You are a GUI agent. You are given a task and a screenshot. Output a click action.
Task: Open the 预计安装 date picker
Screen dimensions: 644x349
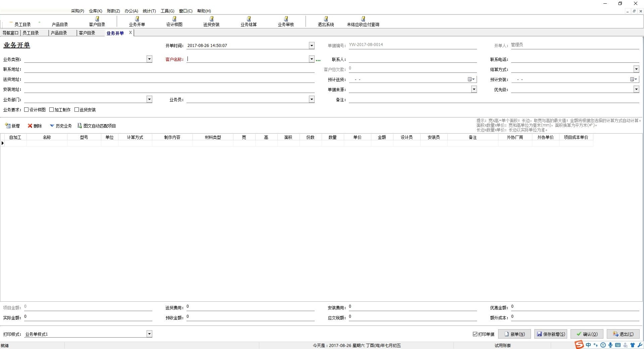(x=634, y=80)
